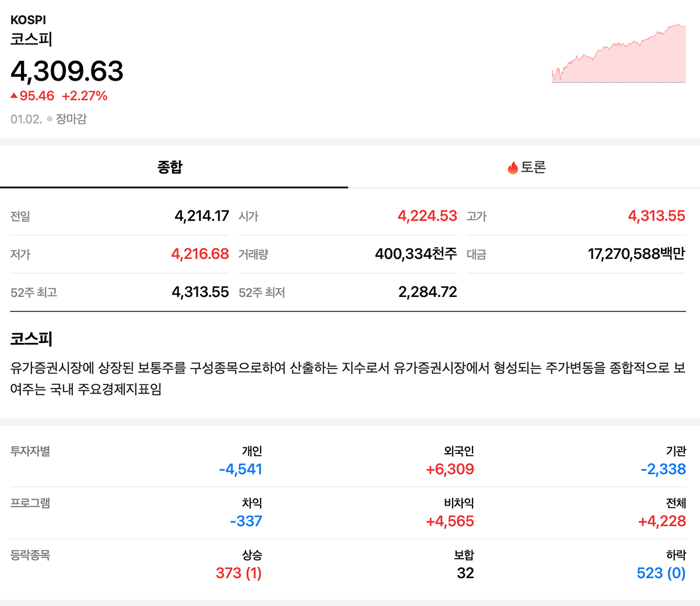Click the 대금 figure 17,270,588백만
The image size is (700, 606).
[636, 254]
